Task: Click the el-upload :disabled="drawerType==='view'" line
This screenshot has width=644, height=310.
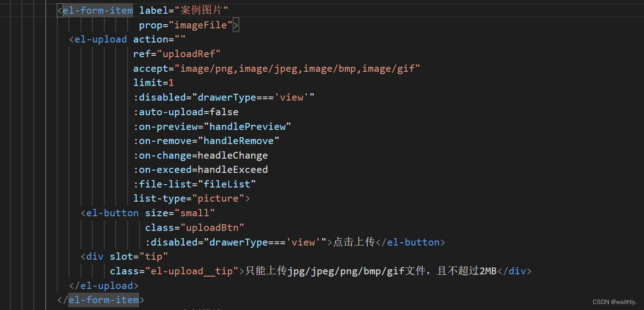Action: [x=224, y=97]
